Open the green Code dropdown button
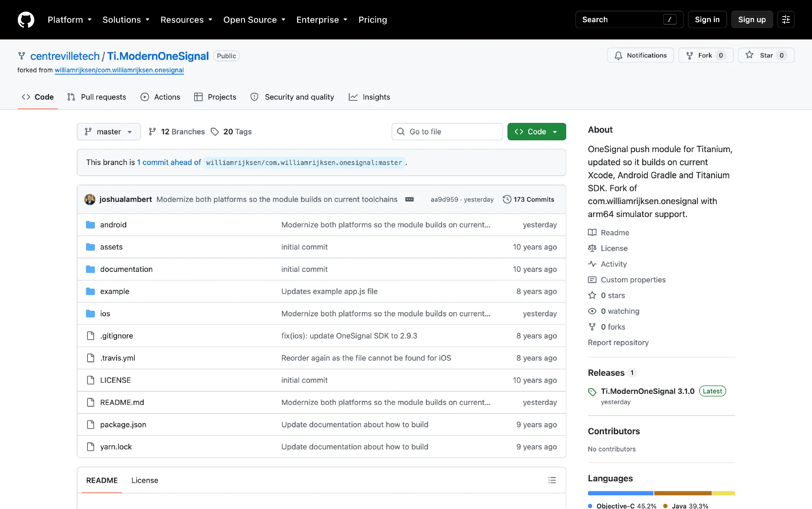The image size is (812, 509). (537, 132)
